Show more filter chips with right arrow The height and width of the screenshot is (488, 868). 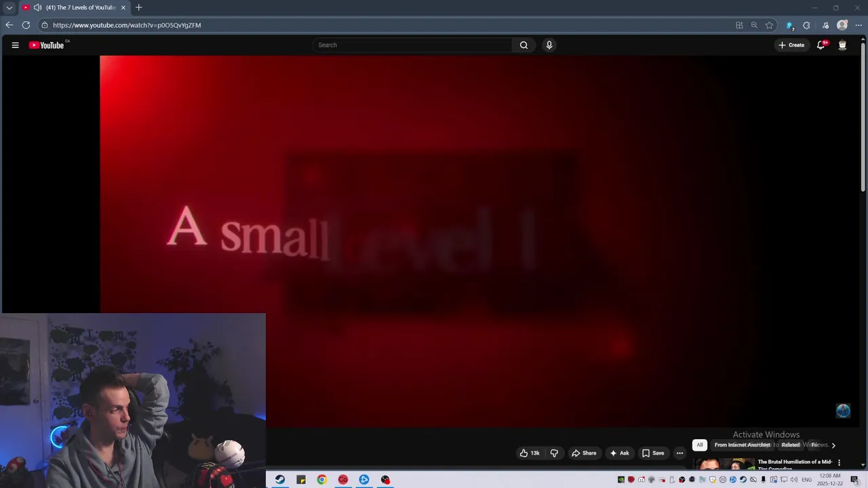pos(833,445)
